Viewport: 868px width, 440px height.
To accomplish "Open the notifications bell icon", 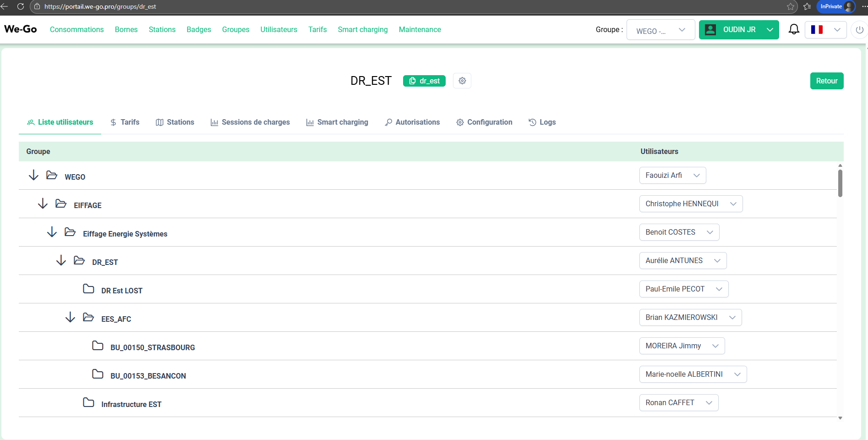I will 793,30.
